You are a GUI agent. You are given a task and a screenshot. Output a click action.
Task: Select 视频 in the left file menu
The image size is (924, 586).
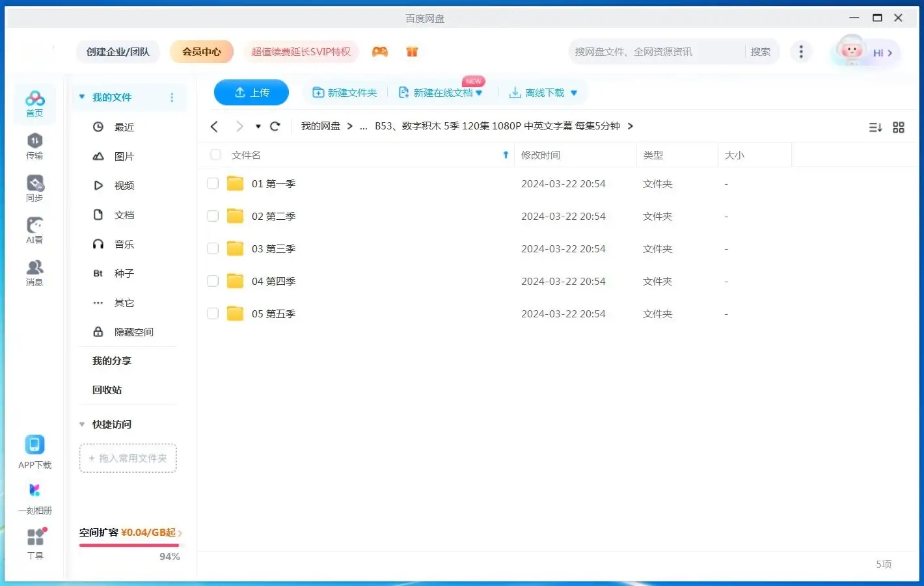pos(124,186)
